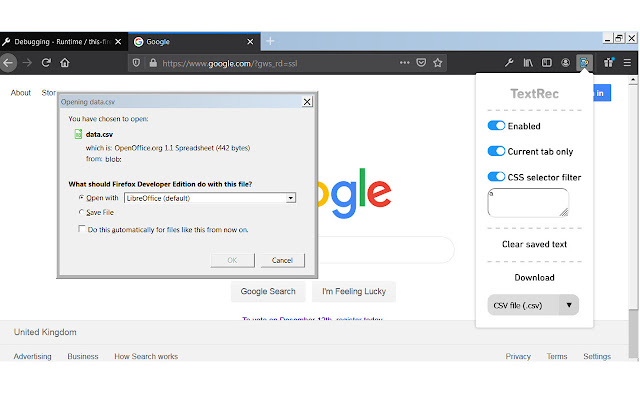Open the TextRec extension toolbar icon
The height and width of the screenshot is (400, 640).
pyautogui.click(x=584, y=62)
